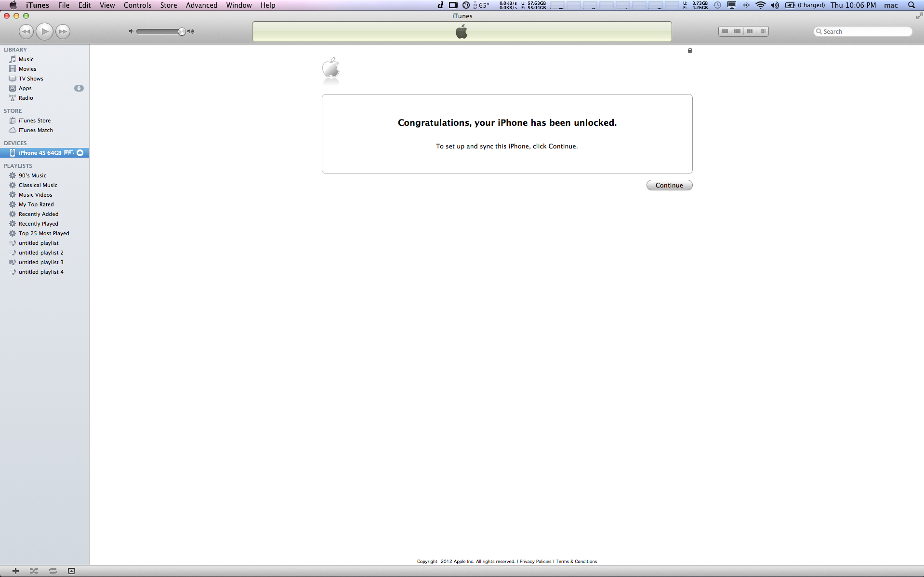This screenshot has width=924, height=577.
Task: Open the Controls menu
Action: 137,5
